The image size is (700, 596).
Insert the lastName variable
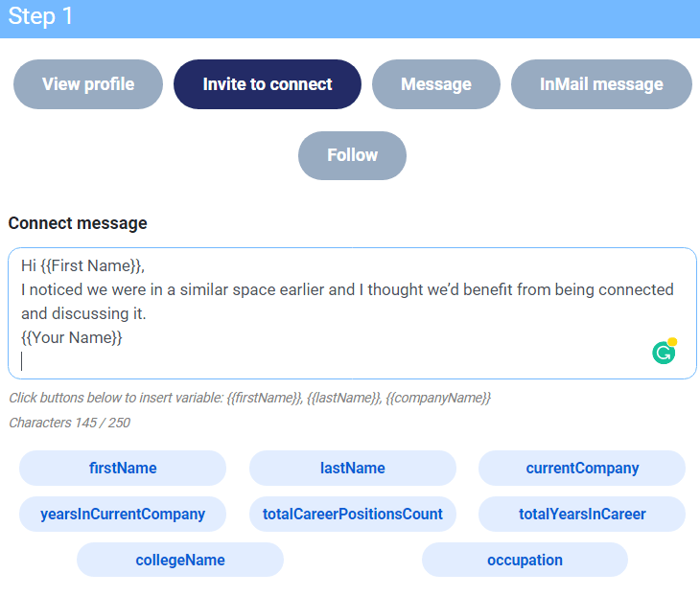coord(353,468)
